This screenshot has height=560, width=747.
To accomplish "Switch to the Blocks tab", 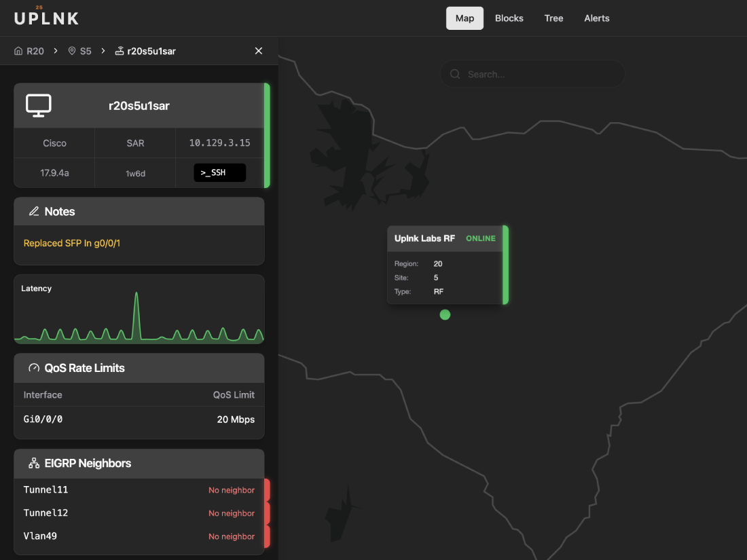I will pos(509,18).
